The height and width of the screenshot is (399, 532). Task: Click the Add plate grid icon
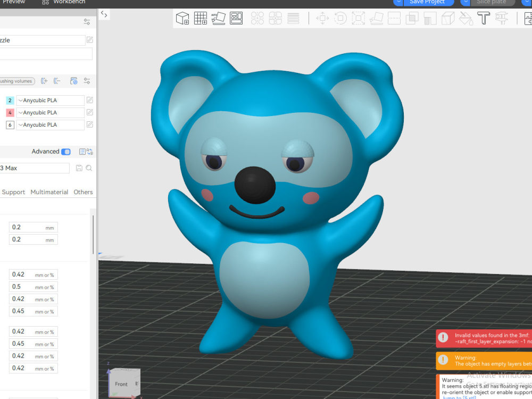[x=201, y=18]
